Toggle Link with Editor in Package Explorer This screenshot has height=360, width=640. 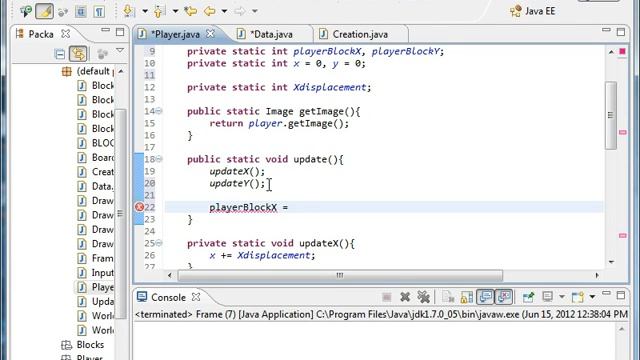[x=78, y=53]
